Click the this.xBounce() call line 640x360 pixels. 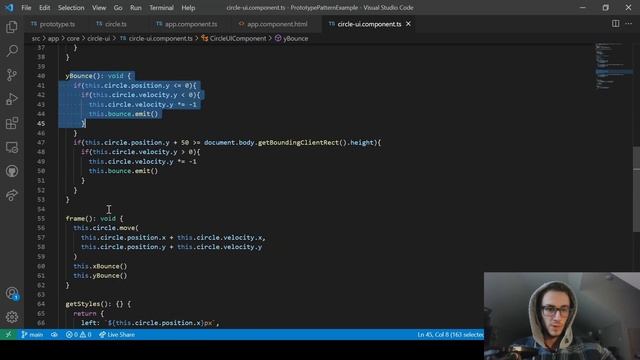click(x=100, y=266)
